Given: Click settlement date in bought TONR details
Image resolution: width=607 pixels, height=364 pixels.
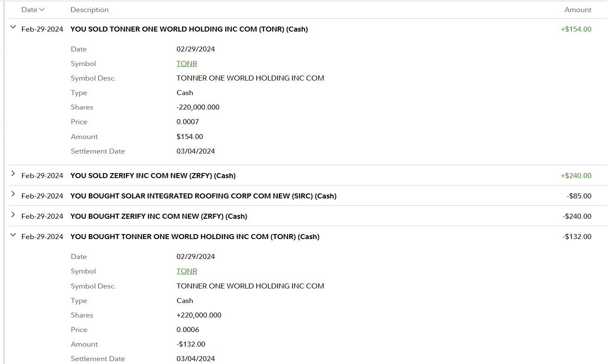Looking at the screenshot, I should 196,359.
